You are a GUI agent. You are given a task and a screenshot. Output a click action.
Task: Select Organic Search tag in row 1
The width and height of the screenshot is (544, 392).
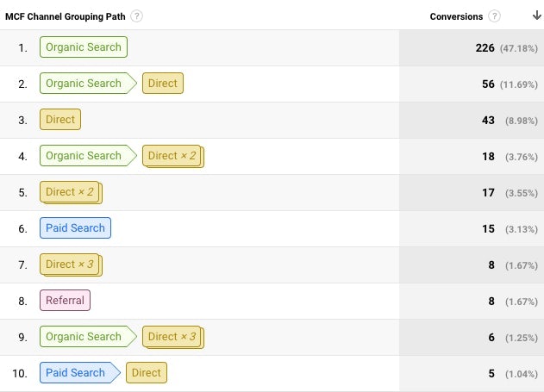83,47
